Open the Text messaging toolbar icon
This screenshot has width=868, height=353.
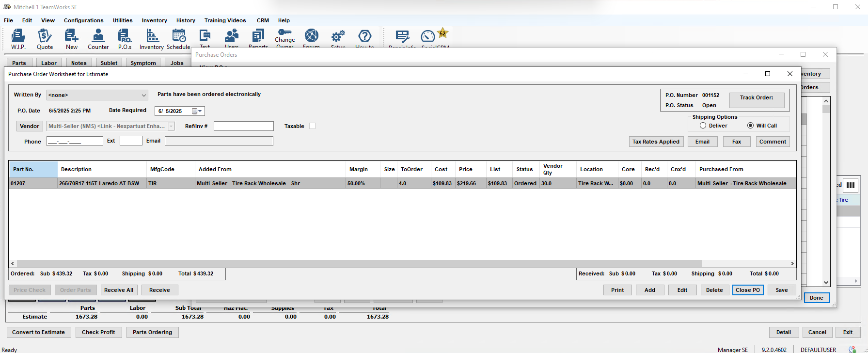pyautogui.click(x=205, y=38)
